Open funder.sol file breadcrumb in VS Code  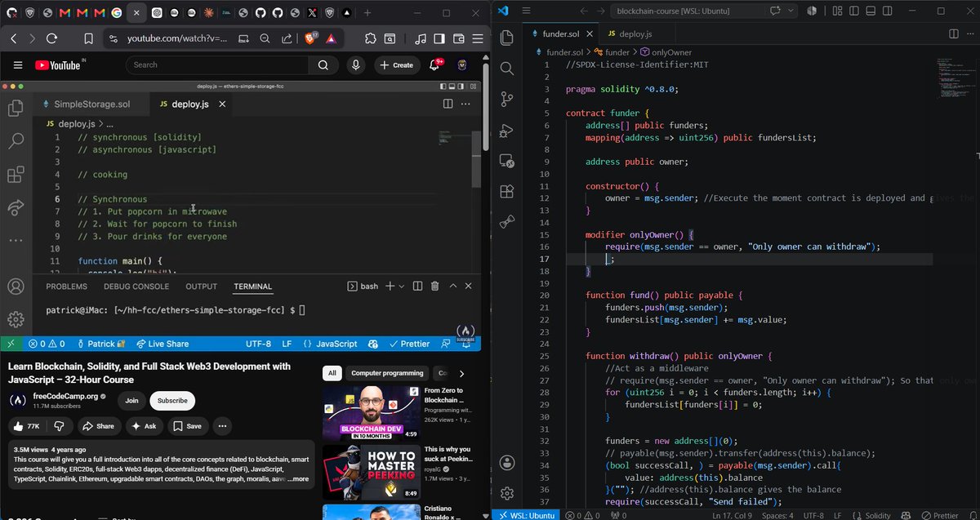coord(563,52)
